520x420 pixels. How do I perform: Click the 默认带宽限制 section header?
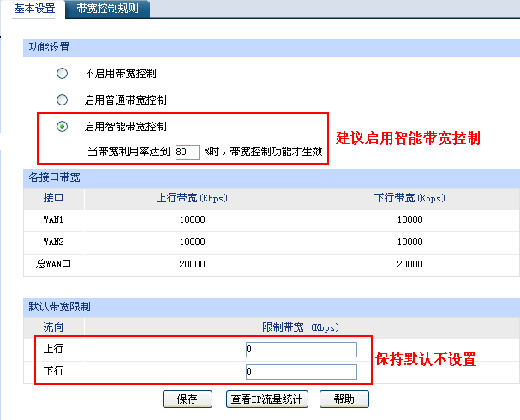pyautogui.click(x=60, y=307)
